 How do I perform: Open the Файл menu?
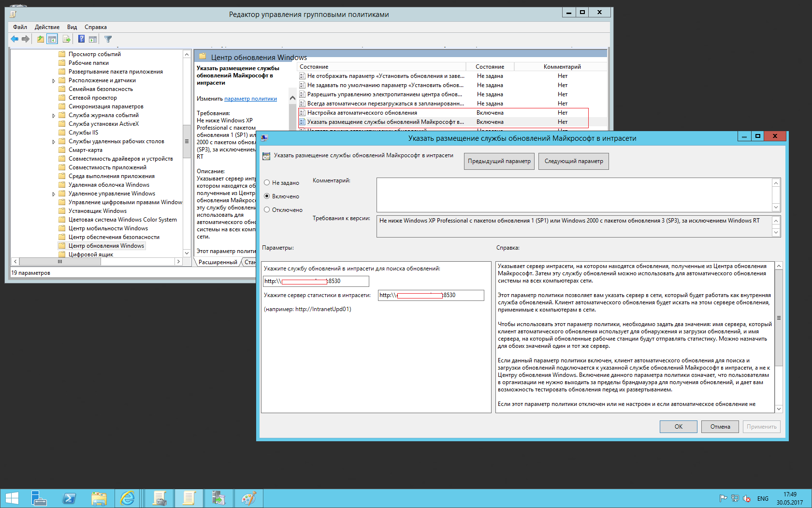click(20, 27)
